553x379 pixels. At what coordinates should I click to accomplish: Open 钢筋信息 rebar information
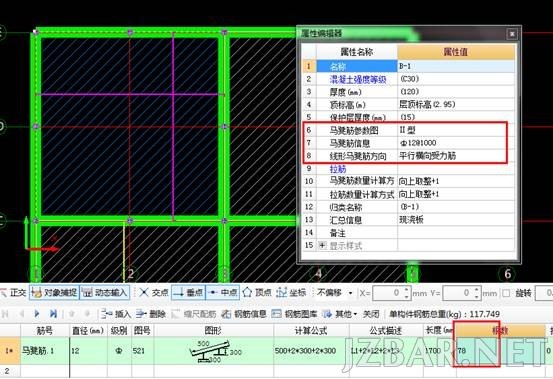tap(244, 313)
